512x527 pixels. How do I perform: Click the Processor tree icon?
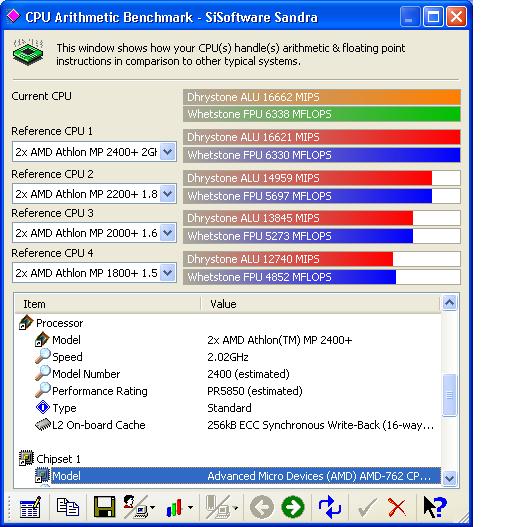[x=26, y=322]
